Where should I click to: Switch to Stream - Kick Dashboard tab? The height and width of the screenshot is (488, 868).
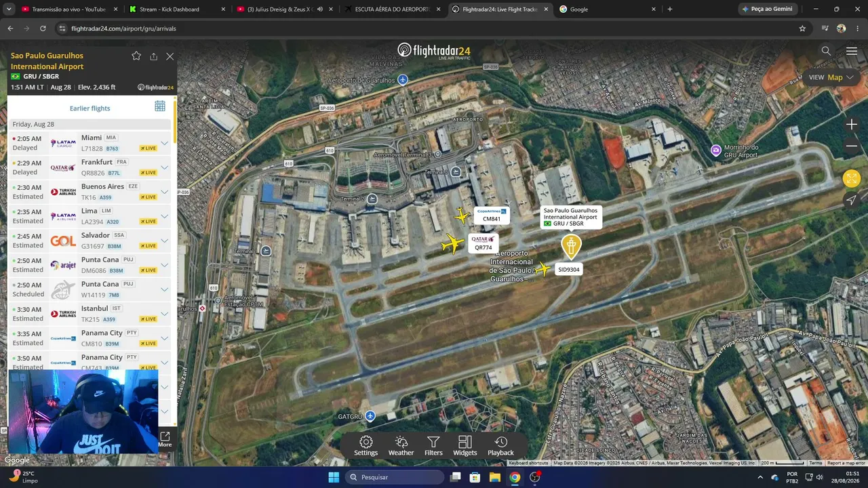tap(176, 9)
